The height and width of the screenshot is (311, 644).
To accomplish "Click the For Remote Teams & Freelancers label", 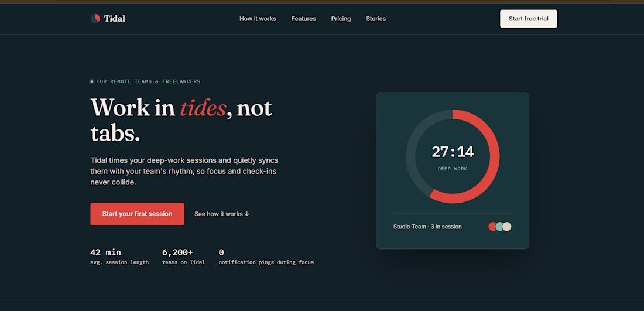I will coord(148,82).
